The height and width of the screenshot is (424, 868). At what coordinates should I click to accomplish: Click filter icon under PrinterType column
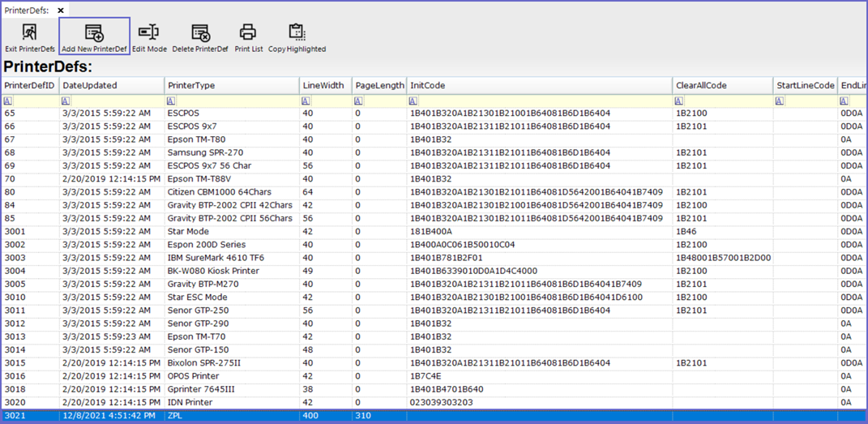(171, 101)
